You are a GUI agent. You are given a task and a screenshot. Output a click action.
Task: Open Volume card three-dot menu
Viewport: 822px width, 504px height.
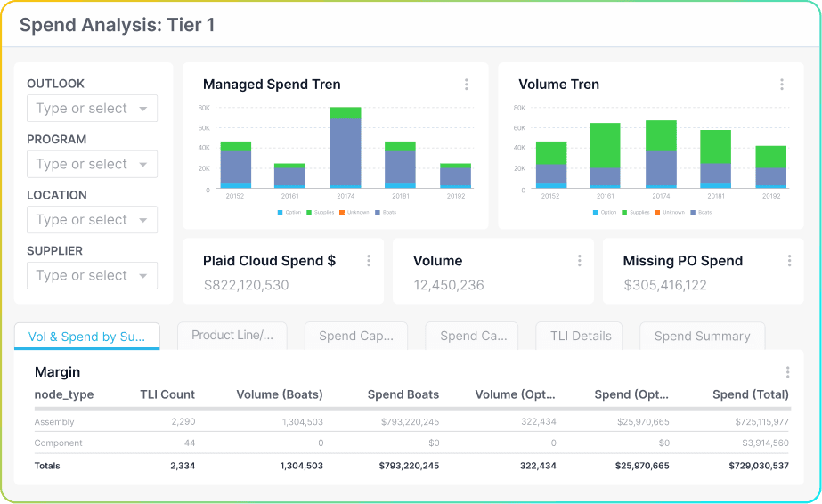(x=579, y=260)
